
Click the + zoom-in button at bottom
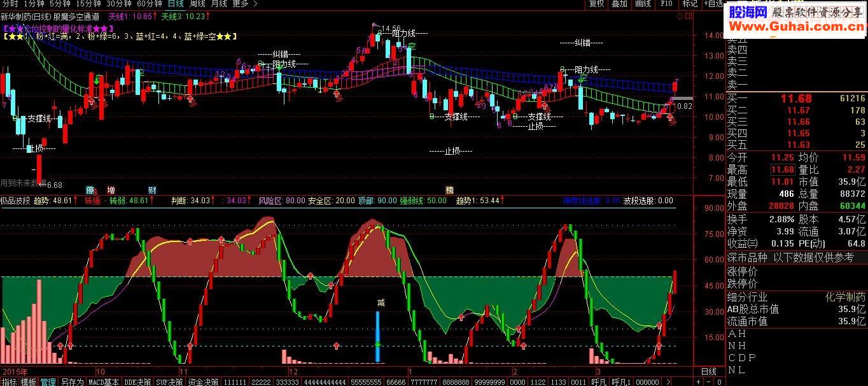[x=699, y=382]
